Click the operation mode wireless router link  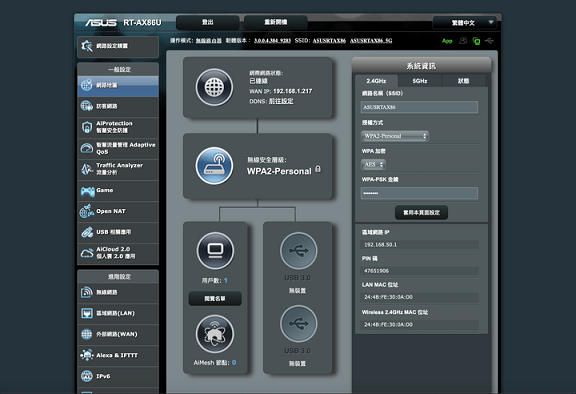click(209, 40)
